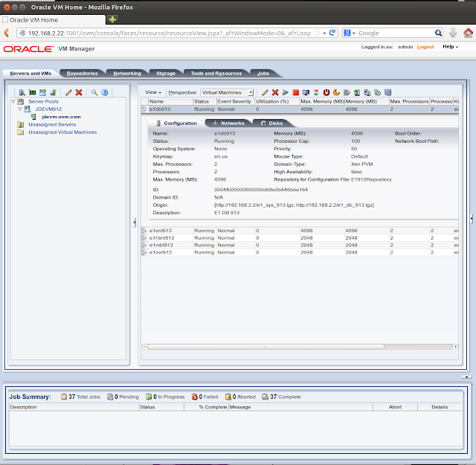Click the Firefox reload page icon
476x465 pixels.
(332, 33)
